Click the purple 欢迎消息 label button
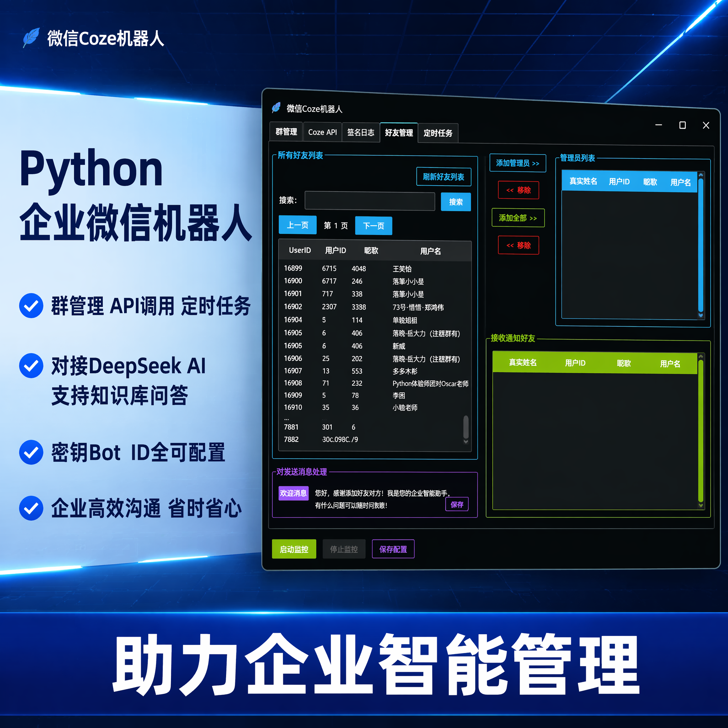The height and width of the screenshot is (728, 728). tap(293, 493)
